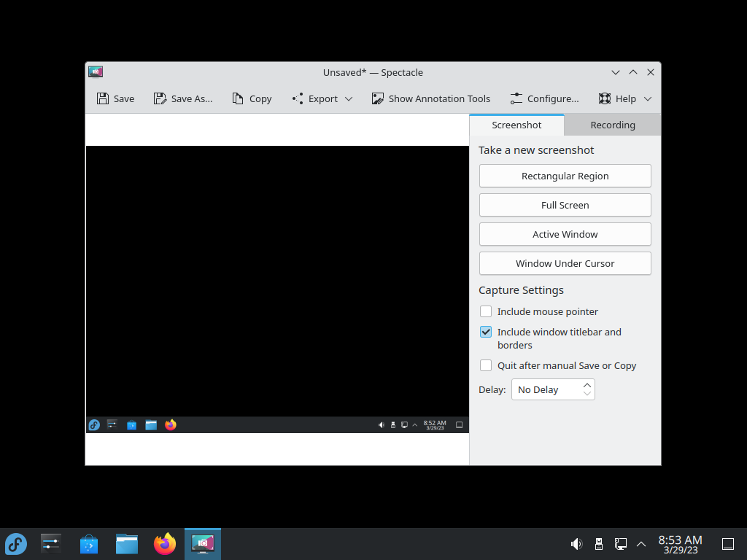Capture Window Under Cursor
This screenshot has height=560, width=747.
coord(565,262)
